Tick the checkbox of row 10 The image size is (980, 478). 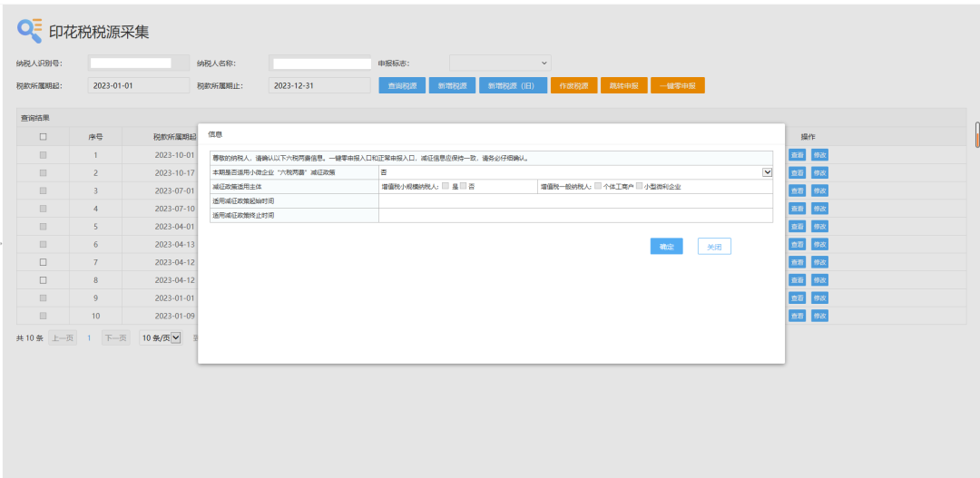[x=44, y=316]
